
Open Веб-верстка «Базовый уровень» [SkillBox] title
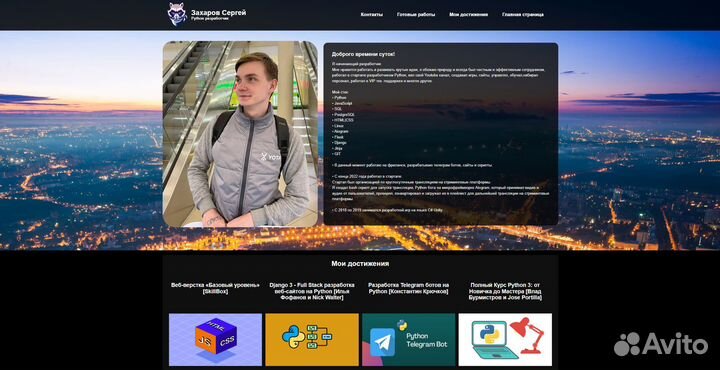[215, 288]
